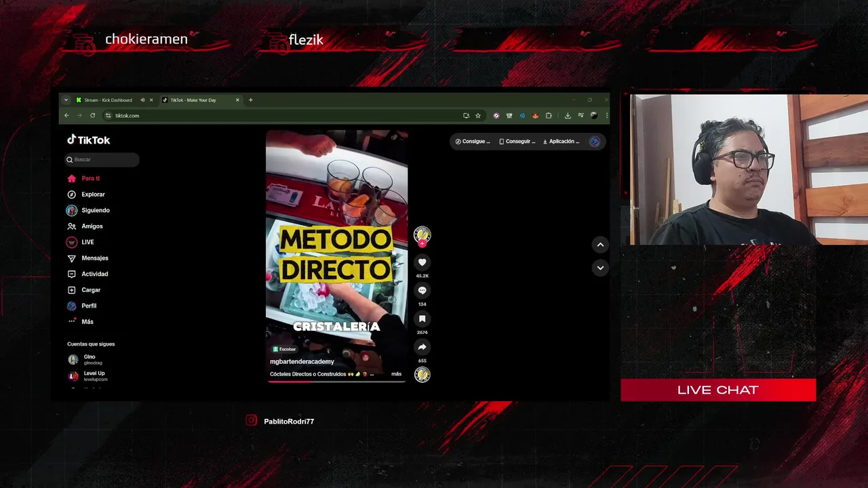Click Aplicación download button
The width and height of the screenshot is (868, 488).
tap(561, 142)
